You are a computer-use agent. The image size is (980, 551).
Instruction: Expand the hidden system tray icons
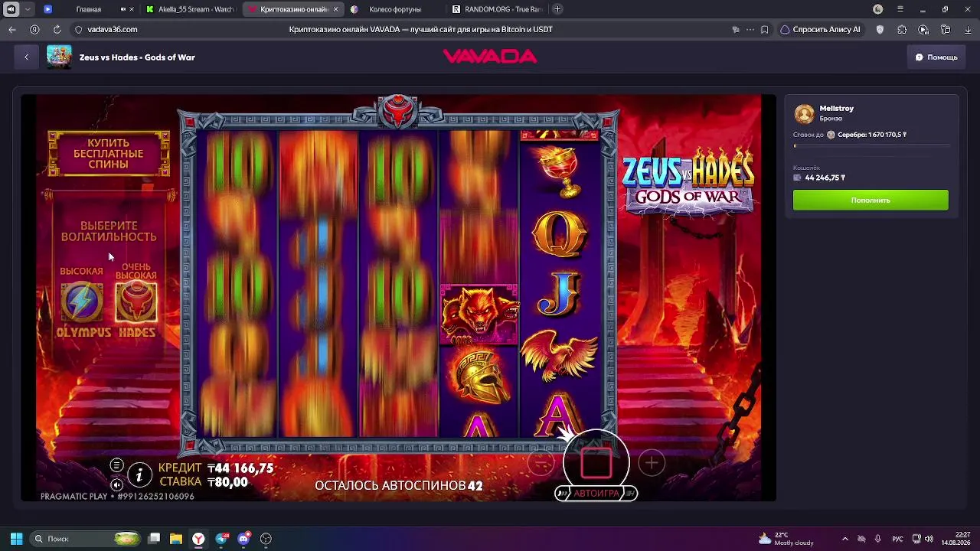point(845,539)
